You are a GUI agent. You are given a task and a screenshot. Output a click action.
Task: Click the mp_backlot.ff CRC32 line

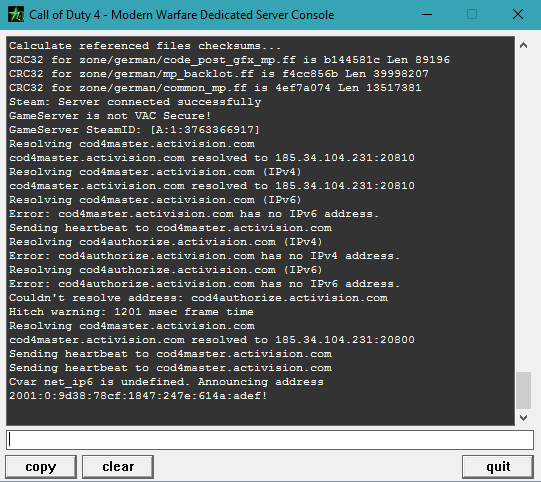(x=219, y=74)
